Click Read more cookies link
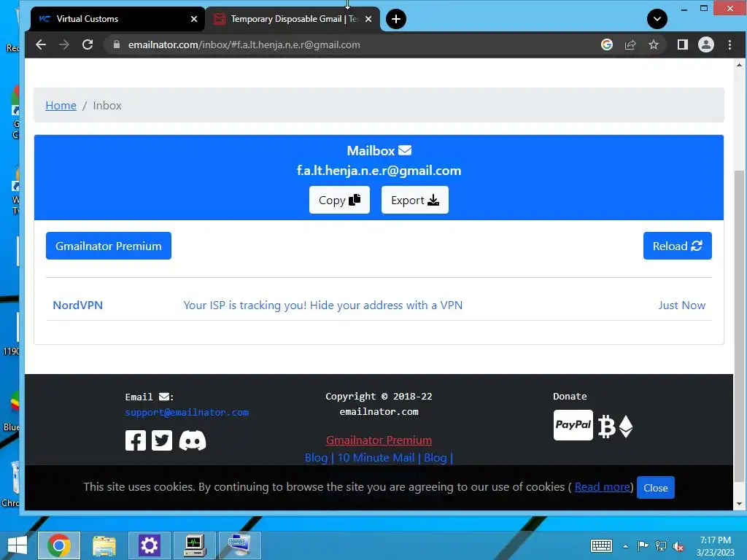Viewport: 747px width, 560px height. 602,486
